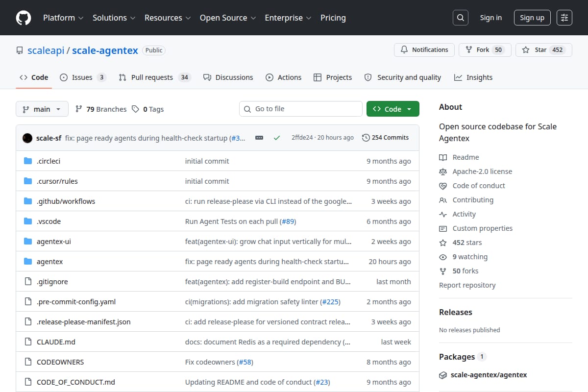Open the 50 forks link
The width and height of the screenshot is (588, 392).
point(459,271)
